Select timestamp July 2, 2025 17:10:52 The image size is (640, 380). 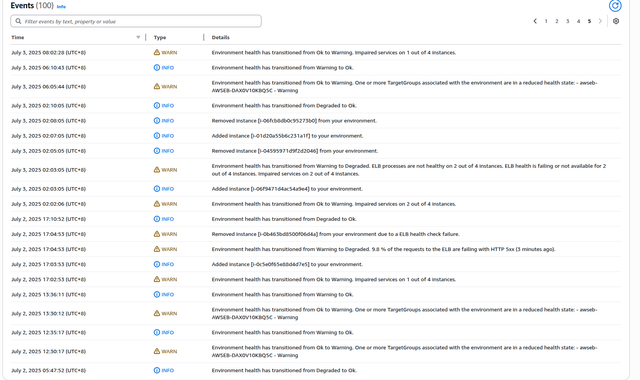pyautogui.click(x=49, y=219)
